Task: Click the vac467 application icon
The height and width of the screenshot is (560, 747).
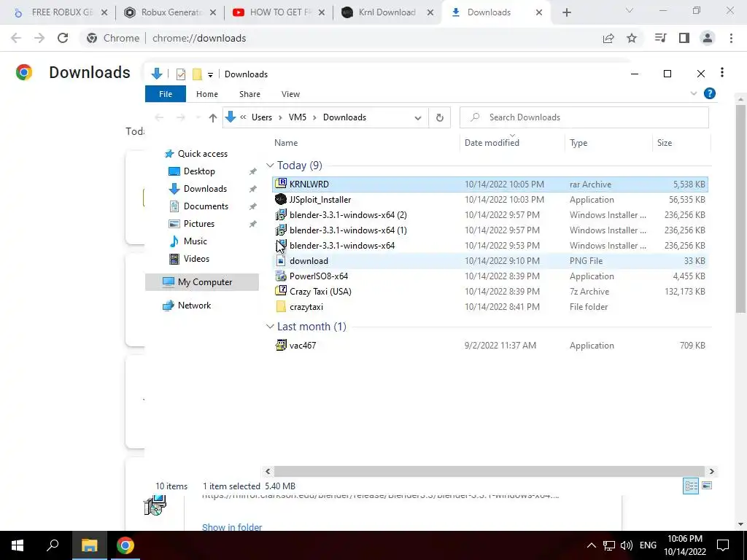Action: click(x=281, y=345)
